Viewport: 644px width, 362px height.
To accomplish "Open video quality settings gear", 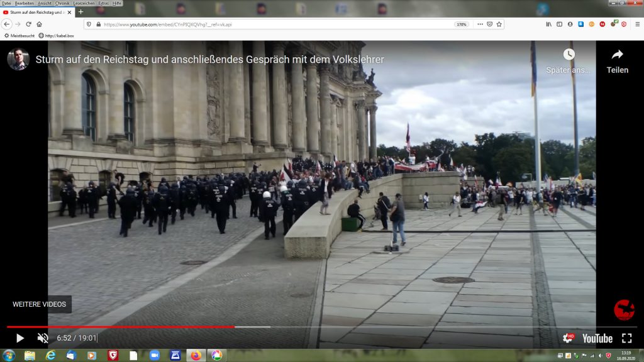I will [567, 338].
